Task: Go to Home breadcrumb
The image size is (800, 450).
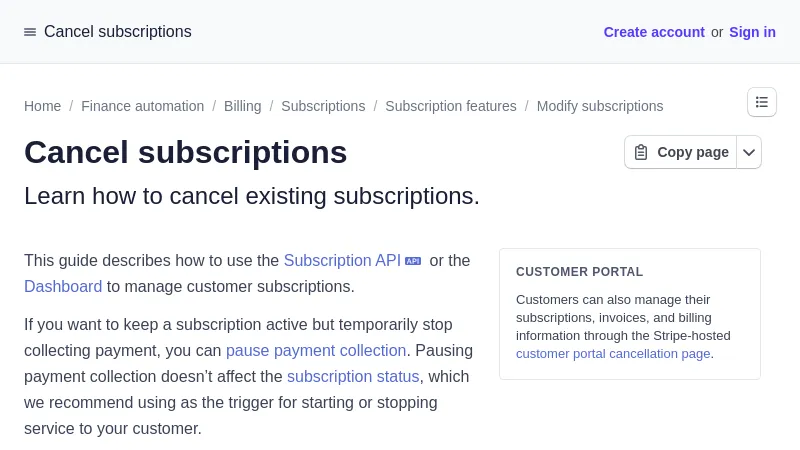Action: (43, 106)
